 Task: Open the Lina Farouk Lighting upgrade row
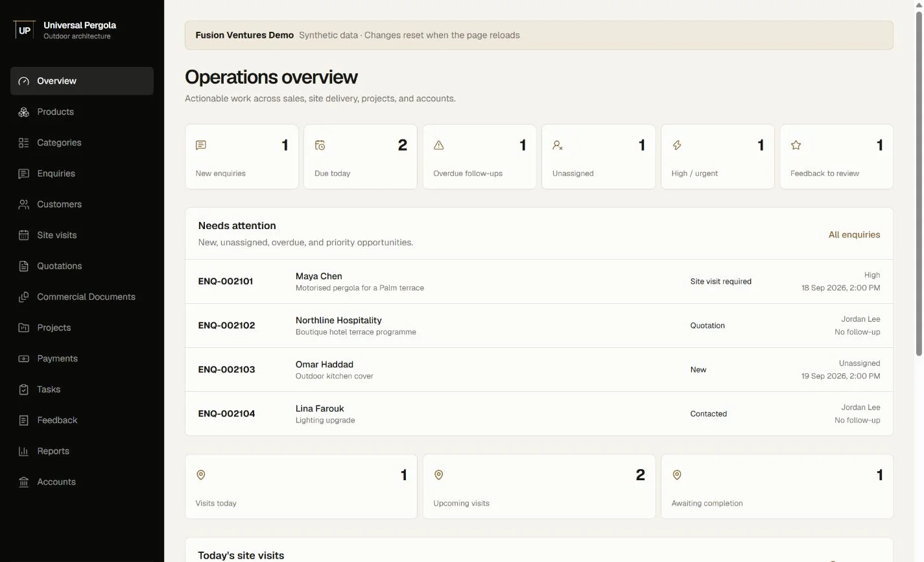coord(539,414)
